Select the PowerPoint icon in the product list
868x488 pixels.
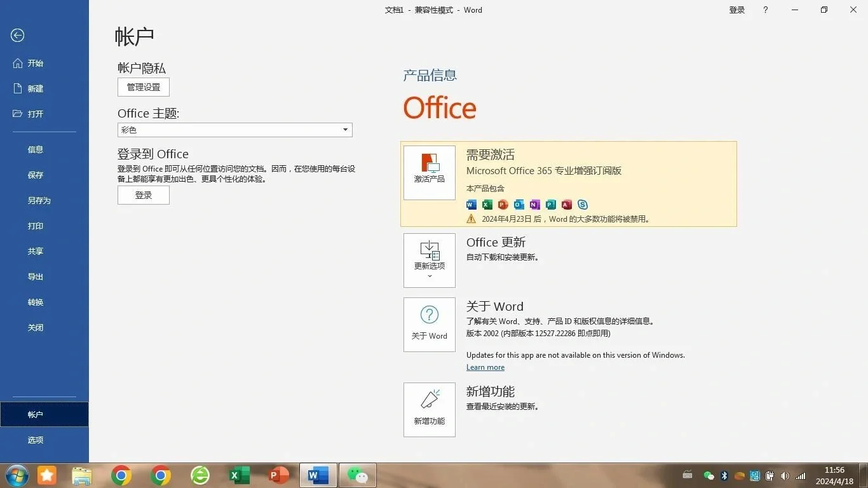[503, 205]
